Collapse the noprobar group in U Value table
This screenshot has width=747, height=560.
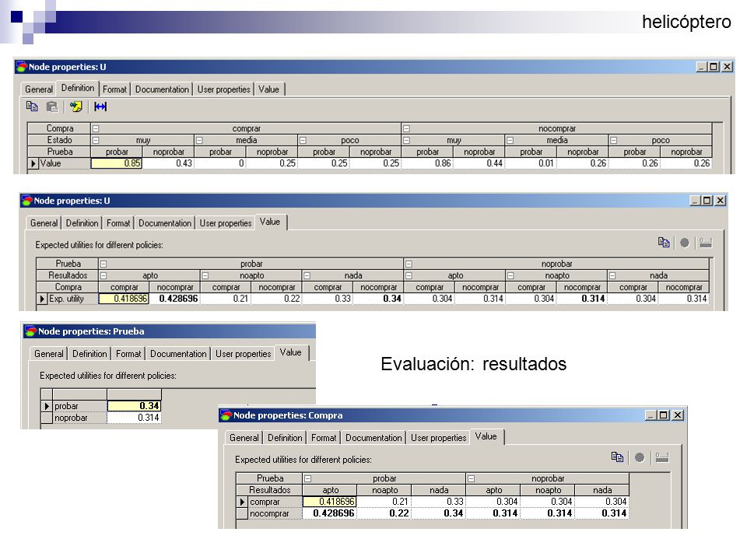coord(409,264)
